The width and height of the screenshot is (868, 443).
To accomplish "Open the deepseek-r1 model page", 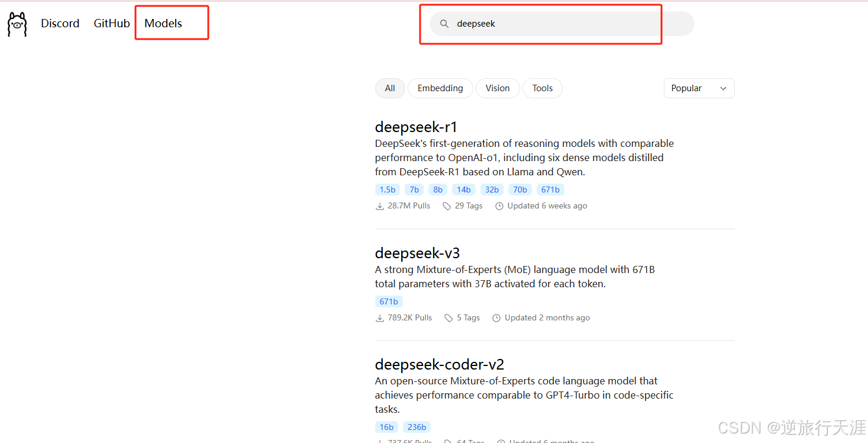I will (416, 127).
